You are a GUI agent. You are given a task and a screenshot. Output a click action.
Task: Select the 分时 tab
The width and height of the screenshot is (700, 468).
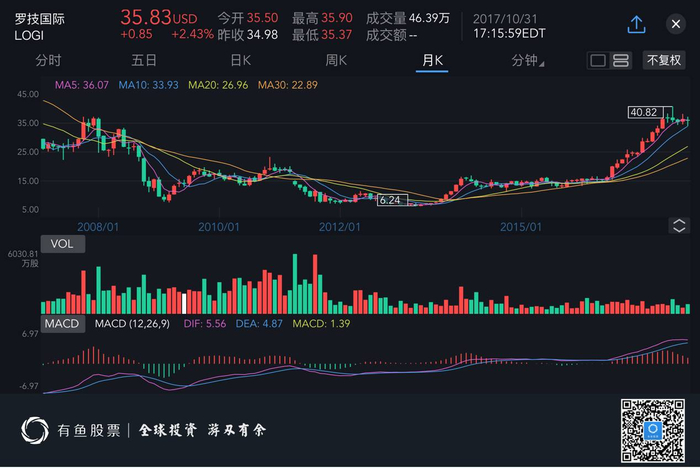coord(48,61)
